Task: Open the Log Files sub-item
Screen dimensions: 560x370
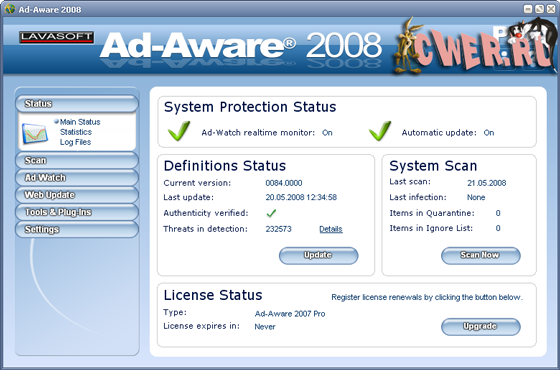Action: point(75,142)
